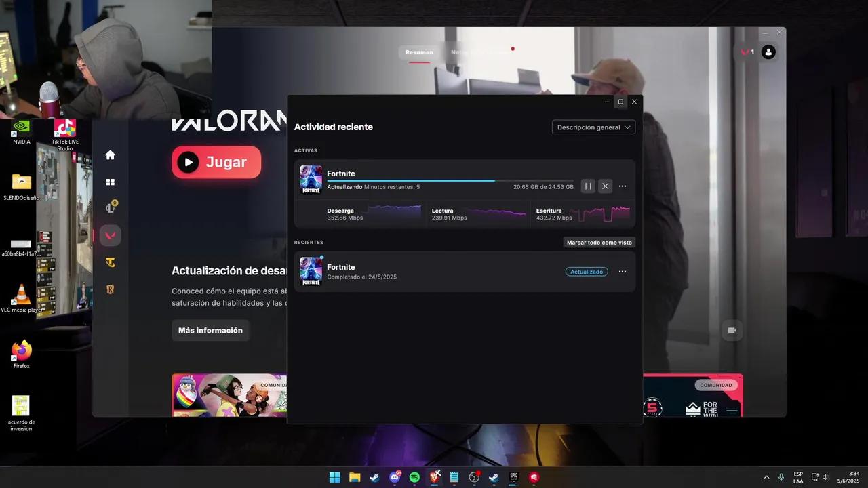Click the Escritura speed graph
This screenshot has width=868, height=488.
(603, 213)
